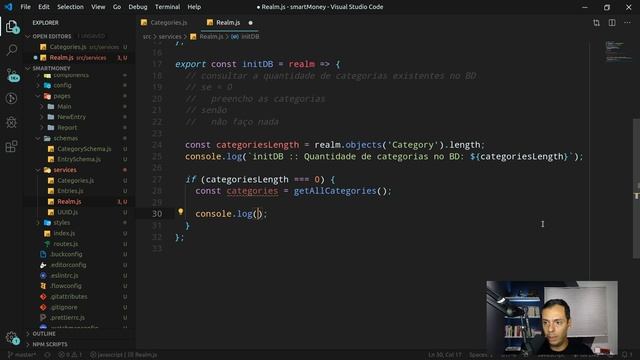
Task: Open UUID.js in the tree
Action: point(67,212)
